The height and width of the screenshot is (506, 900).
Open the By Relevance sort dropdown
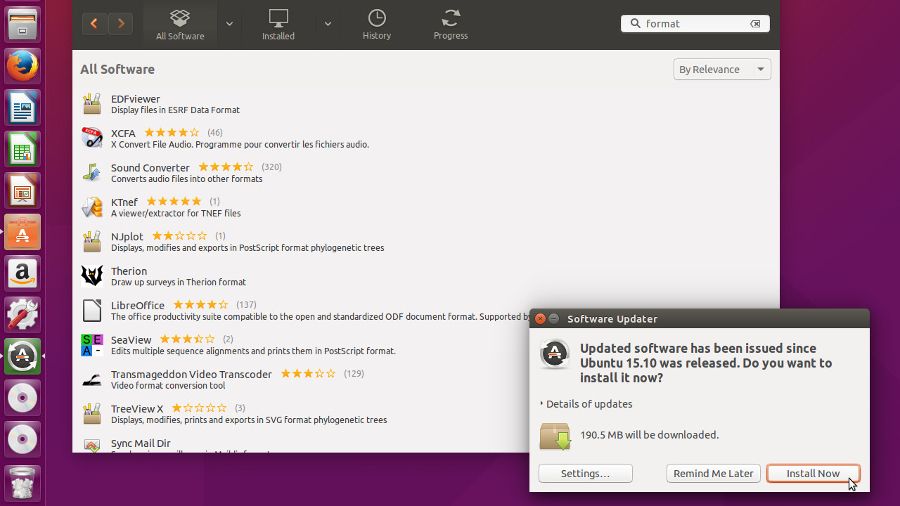pos(721,69)
